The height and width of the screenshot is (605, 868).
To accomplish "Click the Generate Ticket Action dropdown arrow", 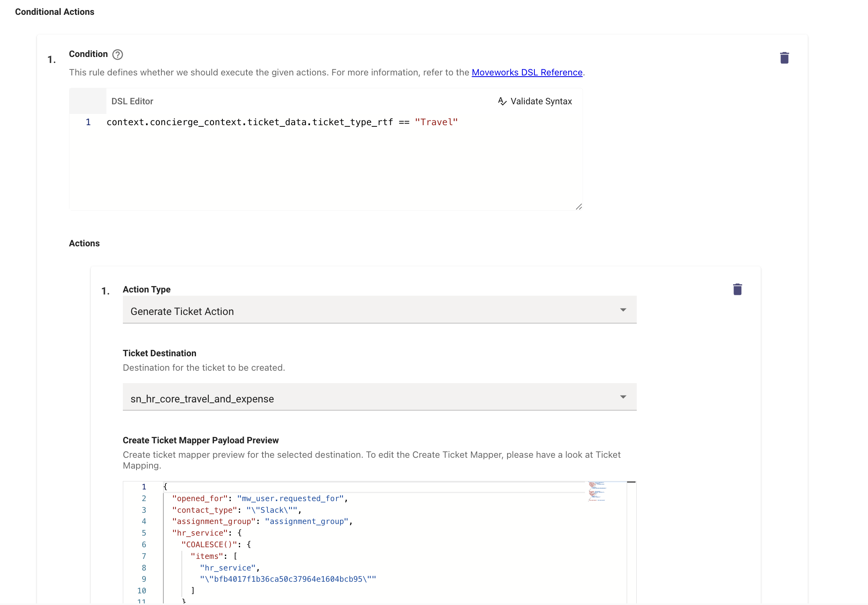I will point(623,310).
